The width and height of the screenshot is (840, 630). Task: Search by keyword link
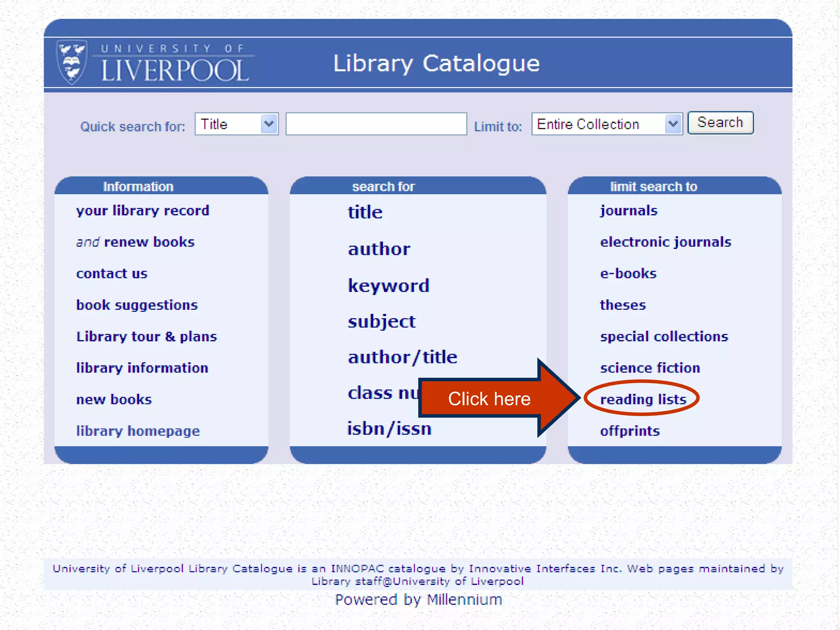coord(388,285)
